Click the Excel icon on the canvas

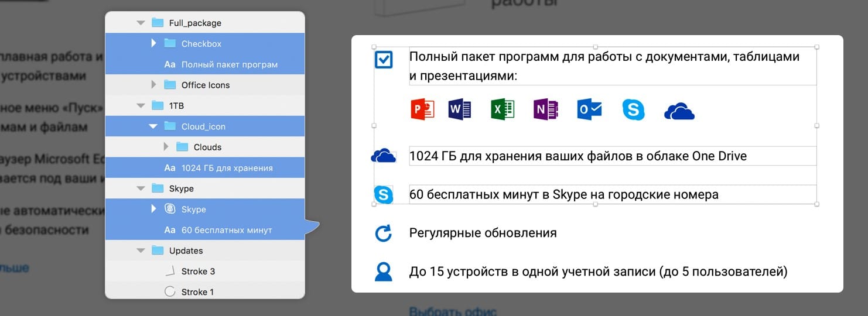tap(502, 109)
